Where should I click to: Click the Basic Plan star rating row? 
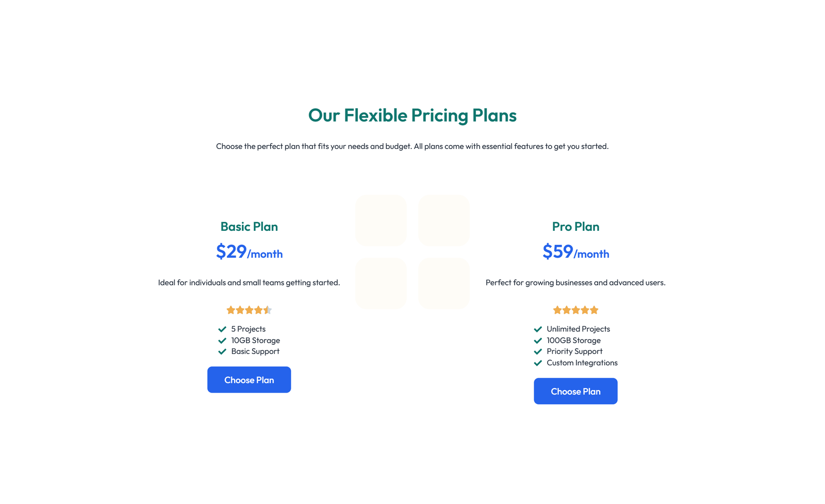pyautogui.click(x=249, y=310)
